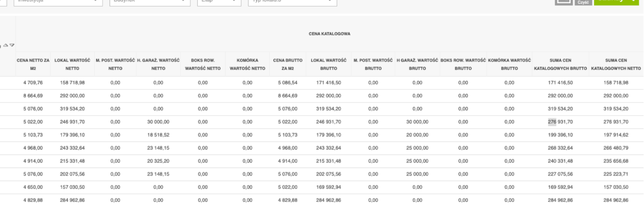Click 169 592,94 in Lokal wartość brutto column
The width and height of the screenshot is (644, 205).
(329, 187)
